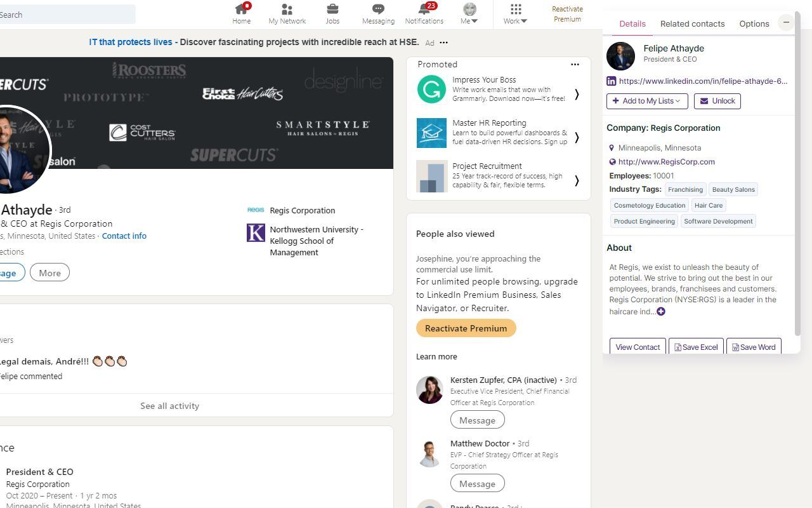Open the felipe-athayde LinkedIn URL
Image resolution: width=812 pixels, height=508 pixels.
click(x=703, y=81)
